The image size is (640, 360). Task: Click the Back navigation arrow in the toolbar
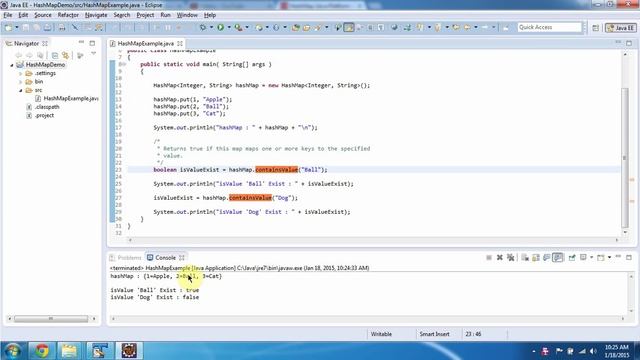coord(467,27)
